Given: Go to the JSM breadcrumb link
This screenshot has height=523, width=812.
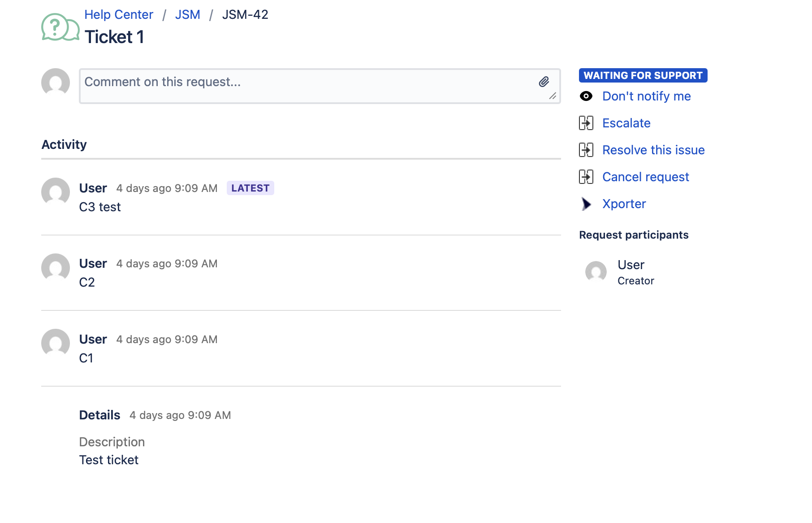Looking at the screenshot, I should (187, 15).
